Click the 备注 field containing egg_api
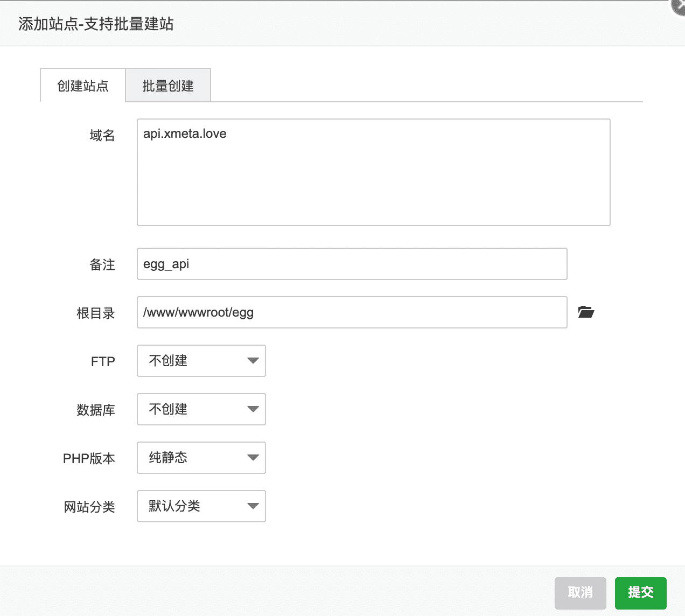Viewport: 685px width, 616px height. [352, 264]
